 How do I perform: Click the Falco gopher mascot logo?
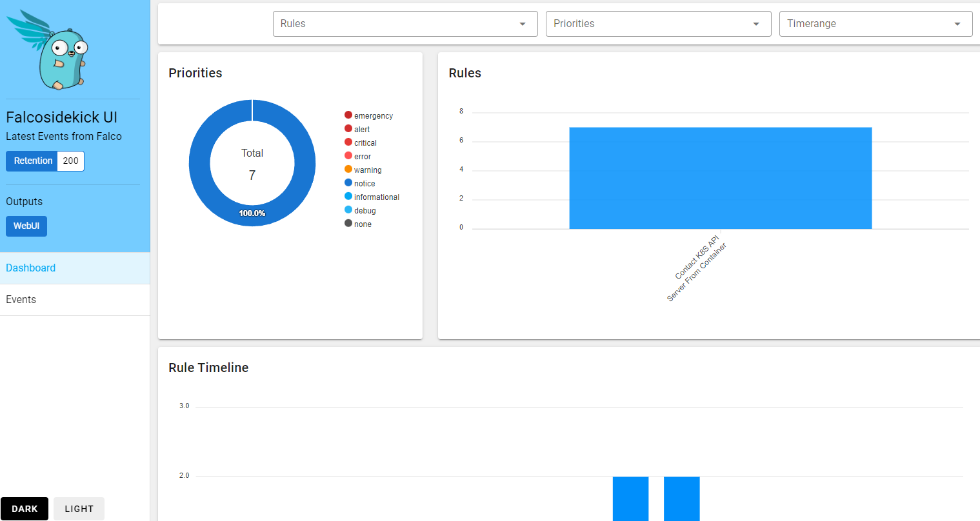tap(48, 50)
